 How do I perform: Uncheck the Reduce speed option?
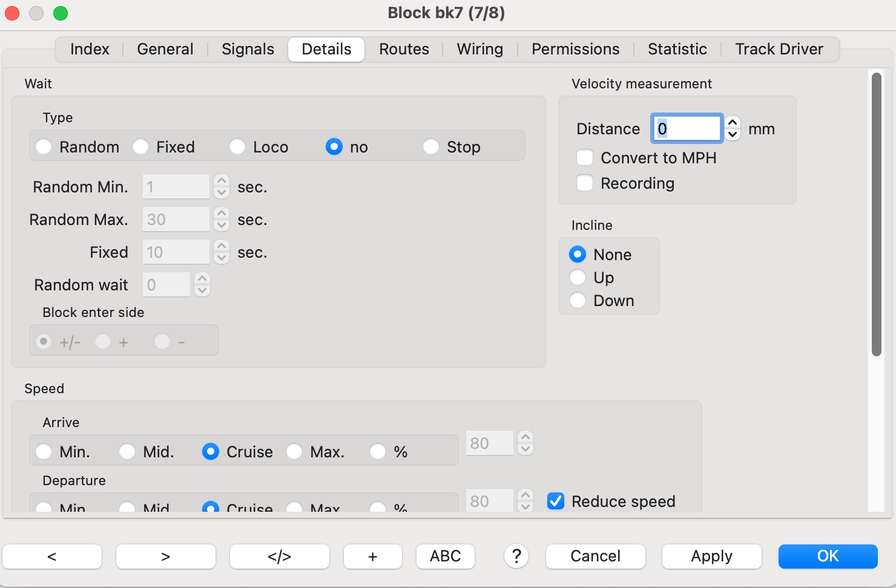[556, 501]
